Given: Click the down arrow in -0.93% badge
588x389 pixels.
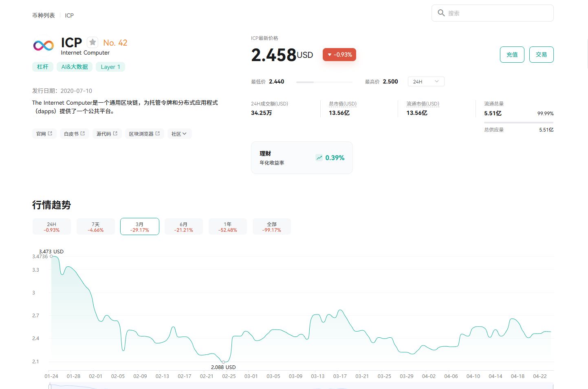Looking at the screenshot, I should (329, 55).
